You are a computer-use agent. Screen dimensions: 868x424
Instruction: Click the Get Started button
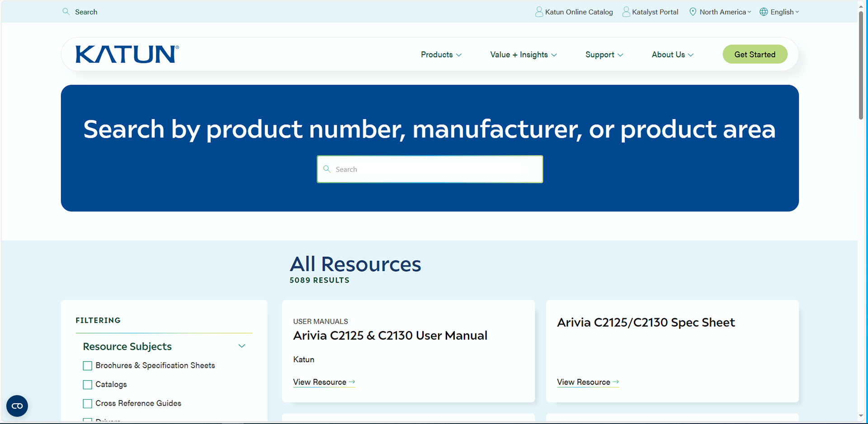pos(755,54)
